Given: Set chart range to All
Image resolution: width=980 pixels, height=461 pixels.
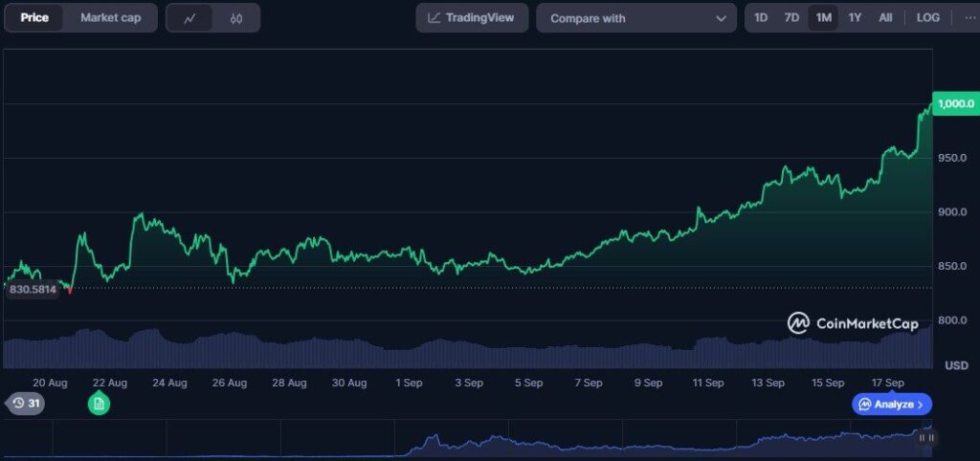Looking at the screenshot, I should [x=885, y=17].
